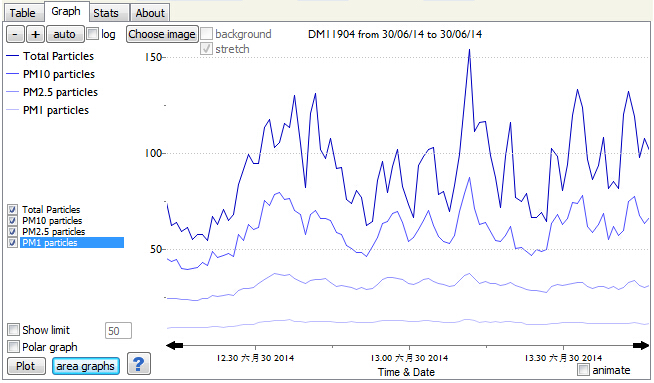The height and width of the screenshot is (383, 654).
Task: Uncheck PM2.5 particles series checkbox
Action: pyautogui.click(x=13, y=232)
